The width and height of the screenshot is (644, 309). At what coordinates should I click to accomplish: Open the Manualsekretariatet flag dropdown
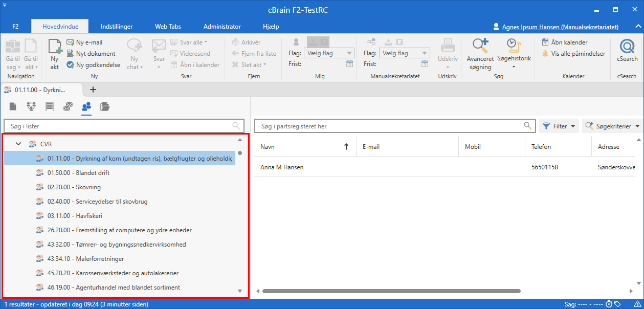click(404, 53)
